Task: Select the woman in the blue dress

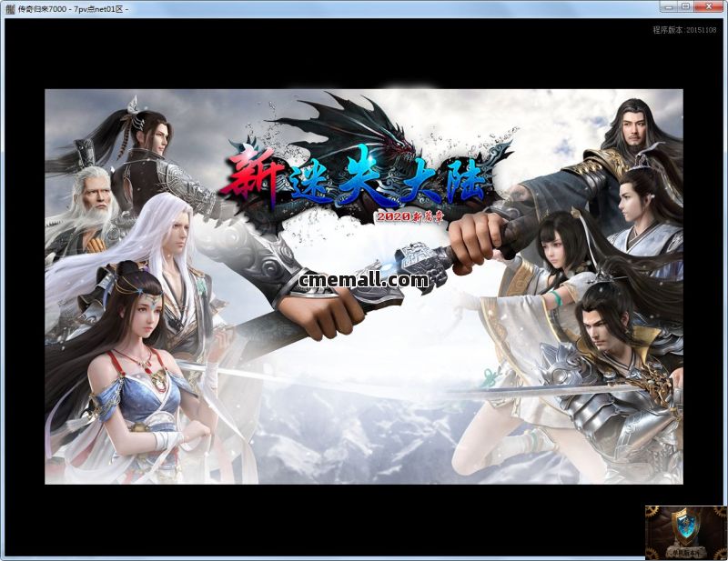Action: 132,364
